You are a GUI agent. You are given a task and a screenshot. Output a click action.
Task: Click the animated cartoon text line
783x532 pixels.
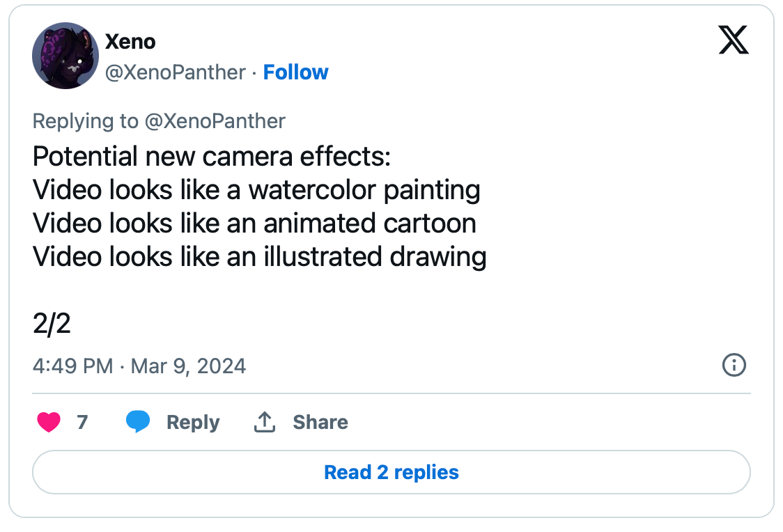(x=254, y=224)
